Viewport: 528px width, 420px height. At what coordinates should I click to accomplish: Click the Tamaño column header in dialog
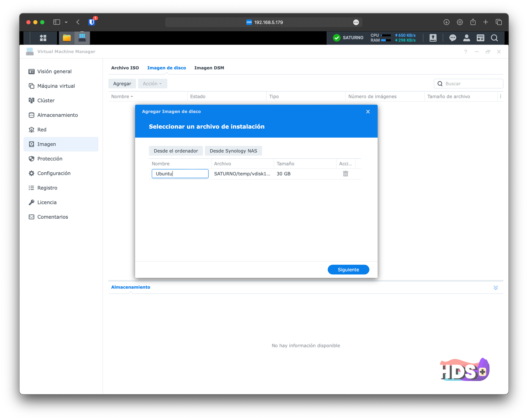305,164
